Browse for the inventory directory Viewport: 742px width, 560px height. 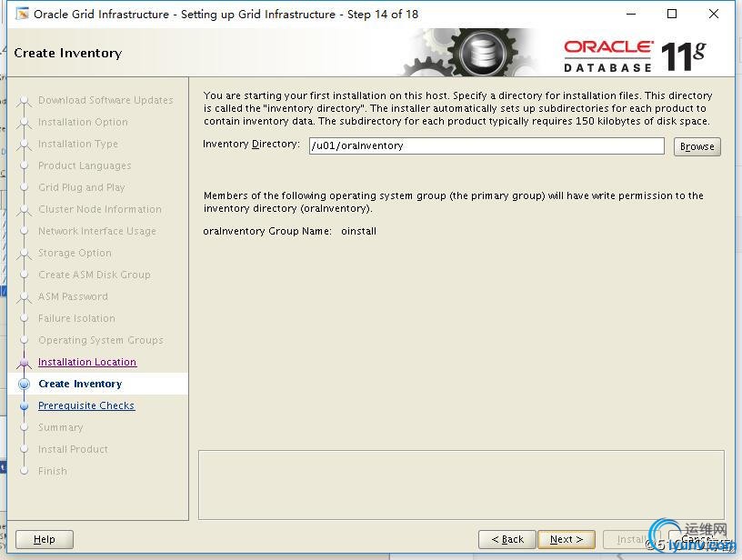(x=697, y=146)
